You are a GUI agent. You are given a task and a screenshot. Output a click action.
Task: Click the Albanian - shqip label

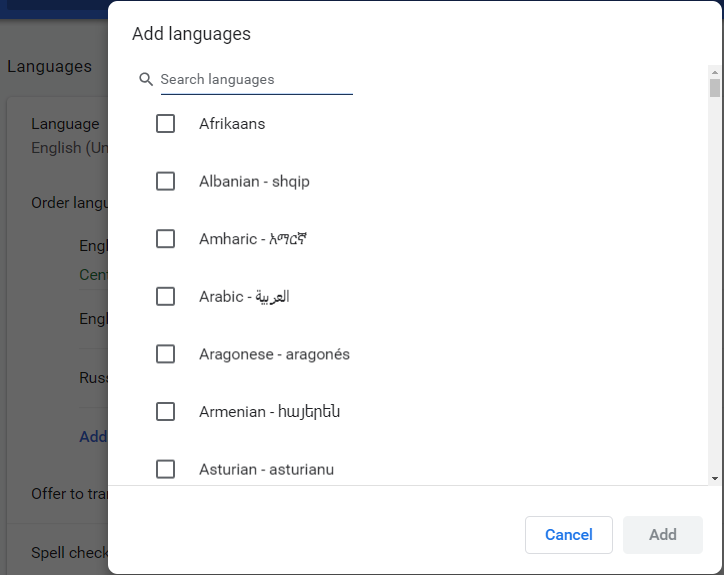click(x=254, y=182)
